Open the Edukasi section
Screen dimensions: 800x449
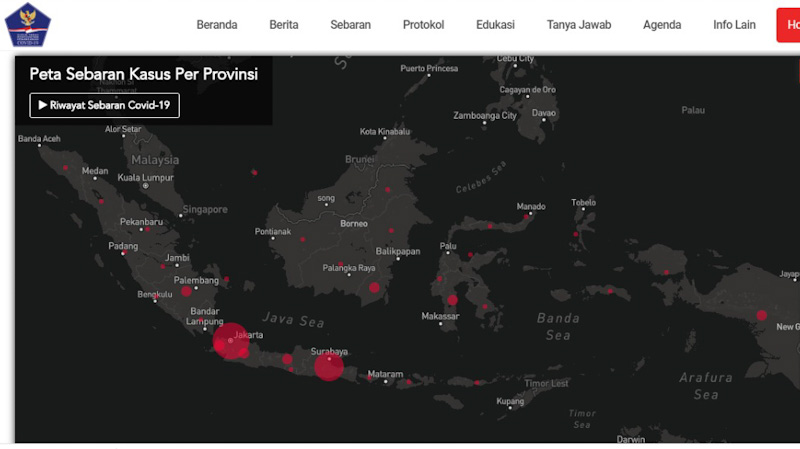pos(495,25)
